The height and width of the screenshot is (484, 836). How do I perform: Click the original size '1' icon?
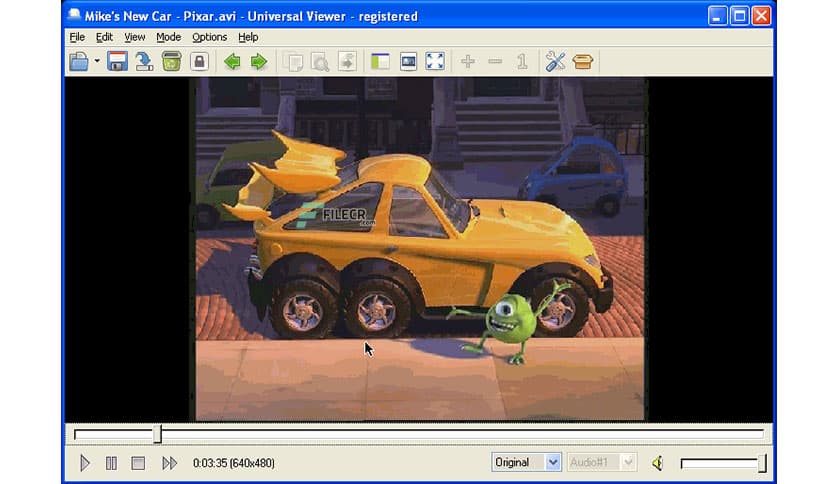click(522, 61)
